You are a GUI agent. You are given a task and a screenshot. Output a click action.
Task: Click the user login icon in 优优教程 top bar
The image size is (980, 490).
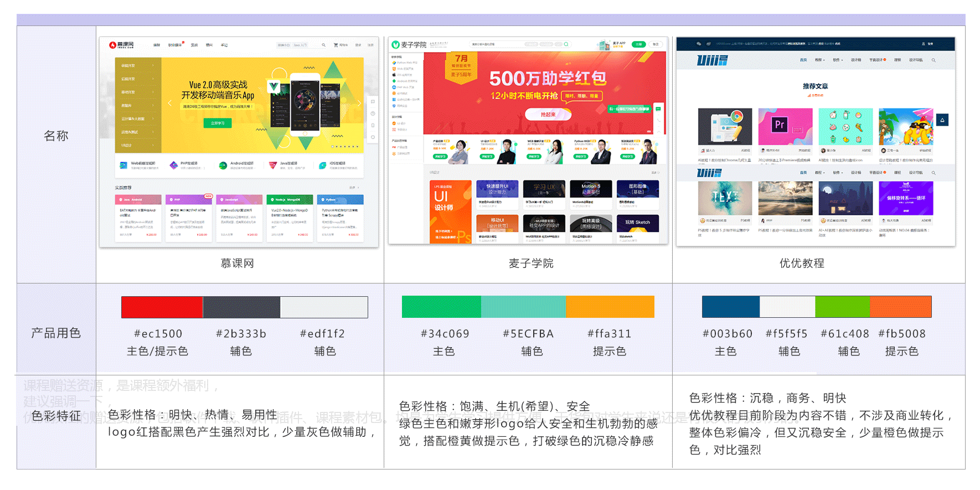(x=924, y=43)
